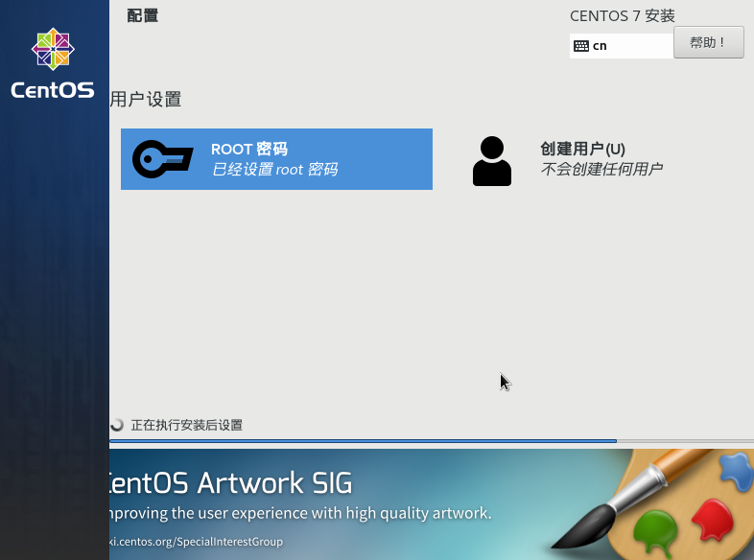Open the ROOT 密码 settings tile

276,159
